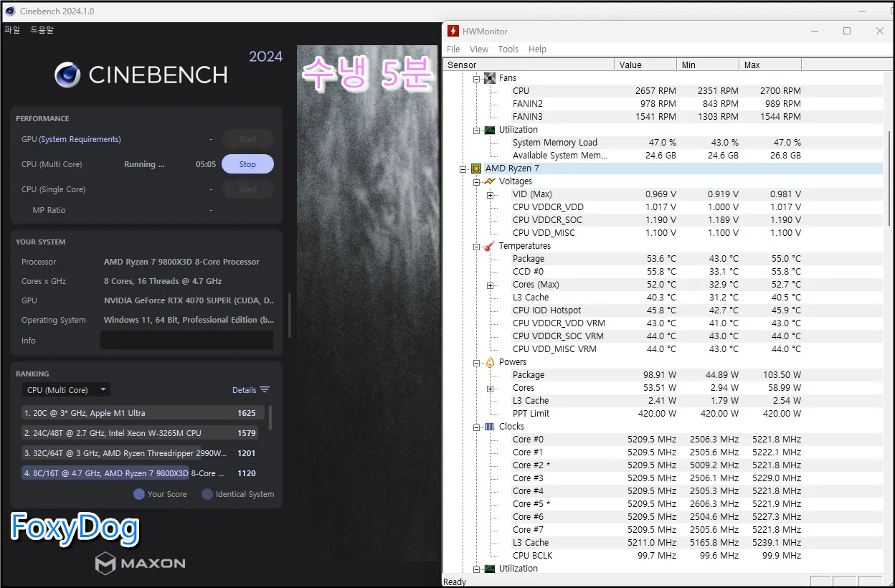Click the Cinebench logo sphere icon
The height and width of the screenshot is (588, 895).
67,75
